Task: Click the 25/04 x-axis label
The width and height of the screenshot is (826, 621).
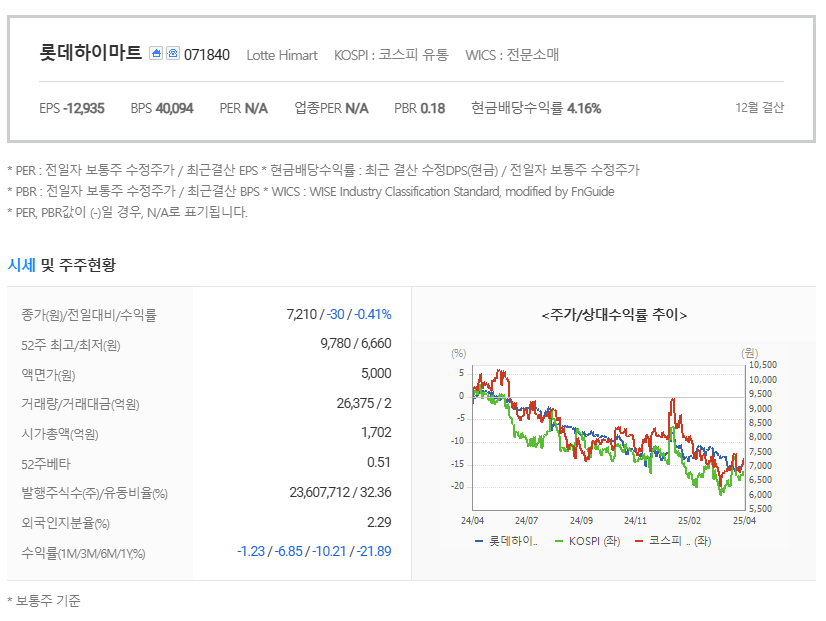Action: (744, 520)
